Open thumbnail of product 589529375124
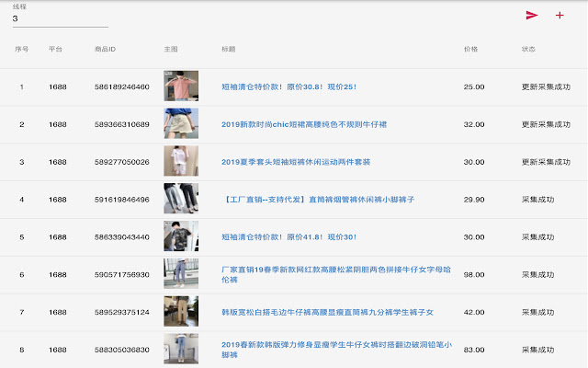This screenshot has height=368, width=588. pos(181,311)
